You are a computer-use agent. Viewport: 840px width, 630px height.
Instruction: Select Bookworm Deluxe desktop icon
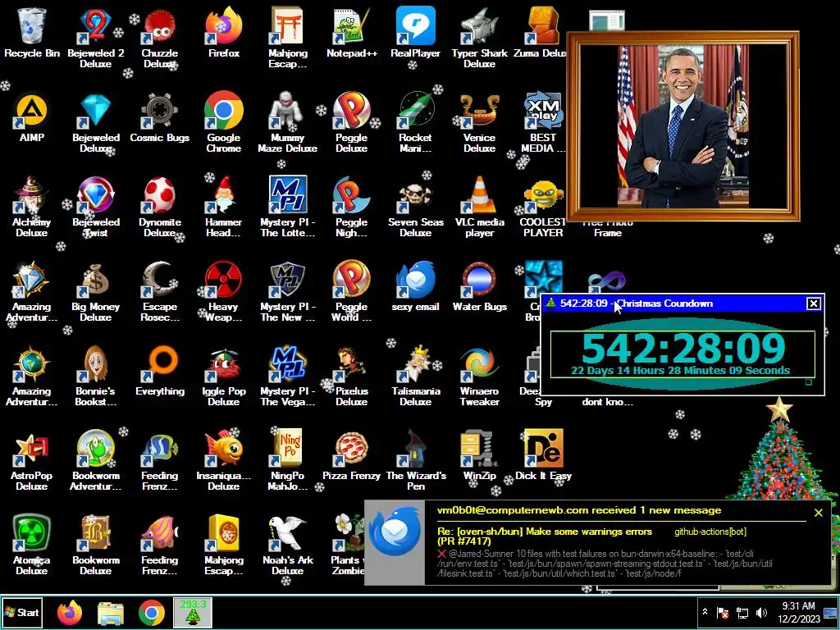coord(96,545)
